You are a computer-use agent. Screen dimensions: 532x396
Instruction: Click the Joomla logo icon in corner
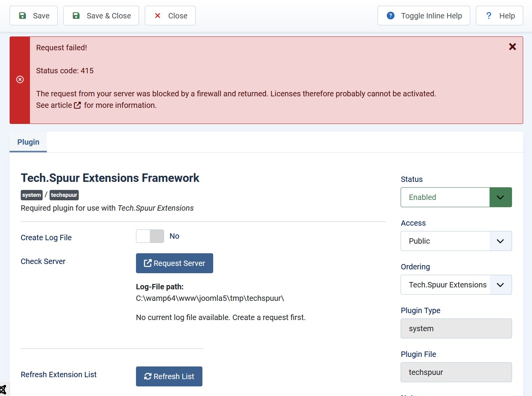[x=3, y=390]
